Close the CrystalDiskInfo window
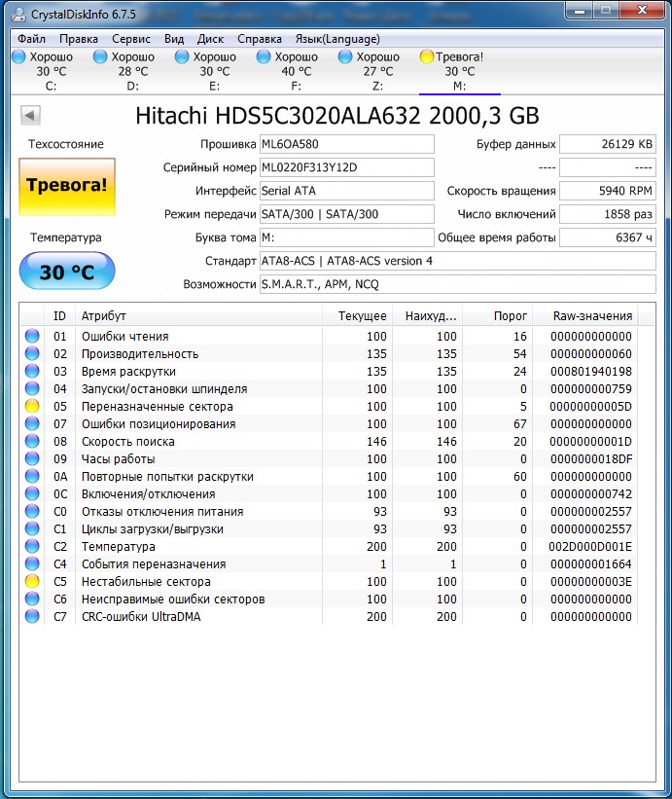The height and width of the screenshot is (799, 672). [x=642, y=10]
